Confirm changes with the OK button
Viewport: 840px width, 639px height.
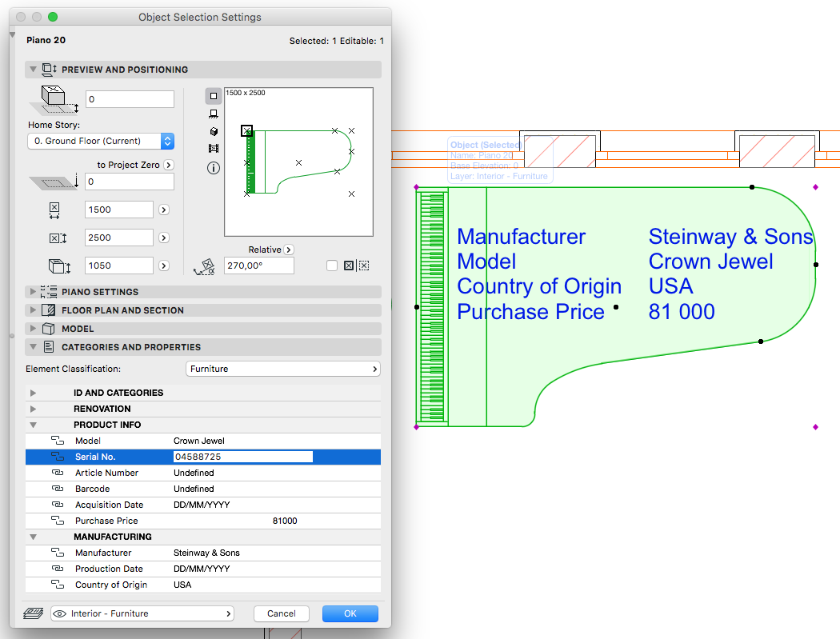click(x=350, y=613)
